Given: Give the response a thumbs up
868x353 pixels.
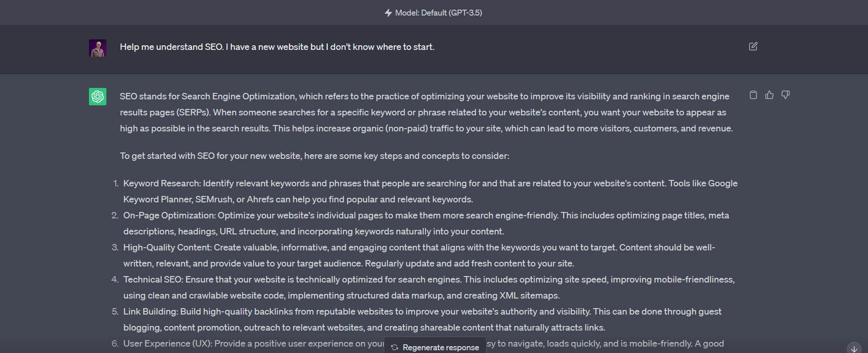Looking at the screenshot, I should tap(769, 95).
